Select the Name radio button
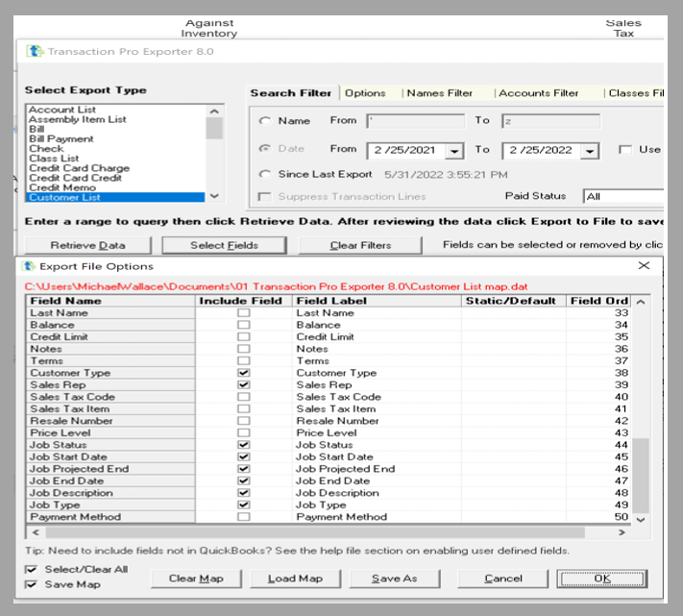 tap(265, 121)
